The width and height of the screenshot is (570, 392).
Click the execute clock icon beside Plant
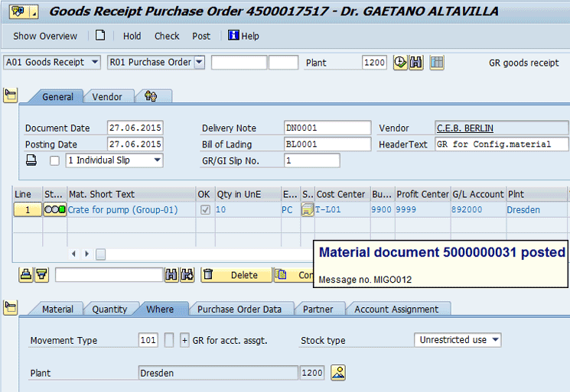[x=400, y=63]
